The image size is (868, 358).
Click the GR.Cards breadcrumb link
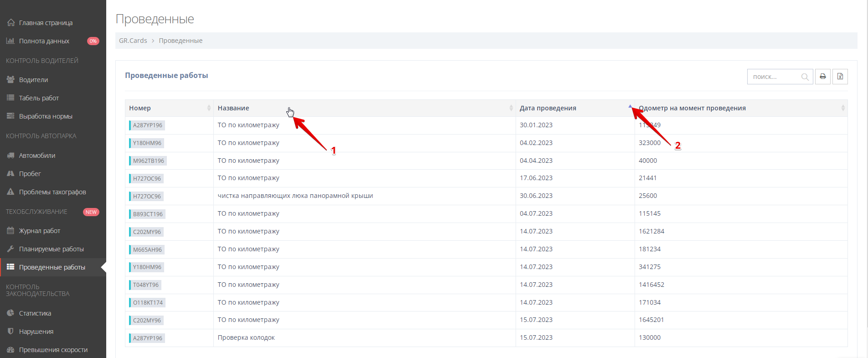click(x=133, y=41)
